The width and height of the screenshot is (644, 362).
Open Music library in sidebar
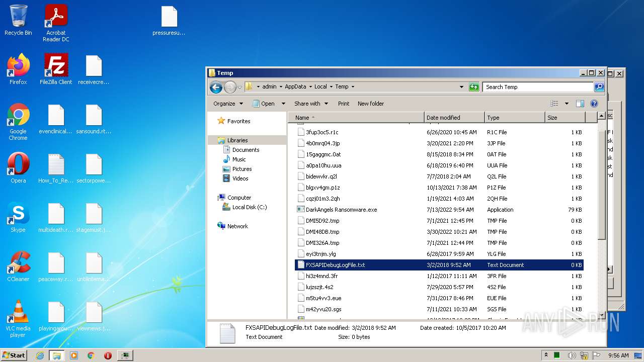coord(239,159)
